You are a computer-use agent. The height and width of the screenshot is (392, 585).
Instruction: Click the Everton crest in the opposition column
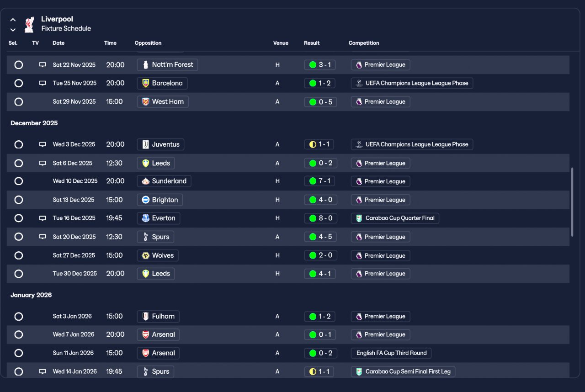[146, 218]
